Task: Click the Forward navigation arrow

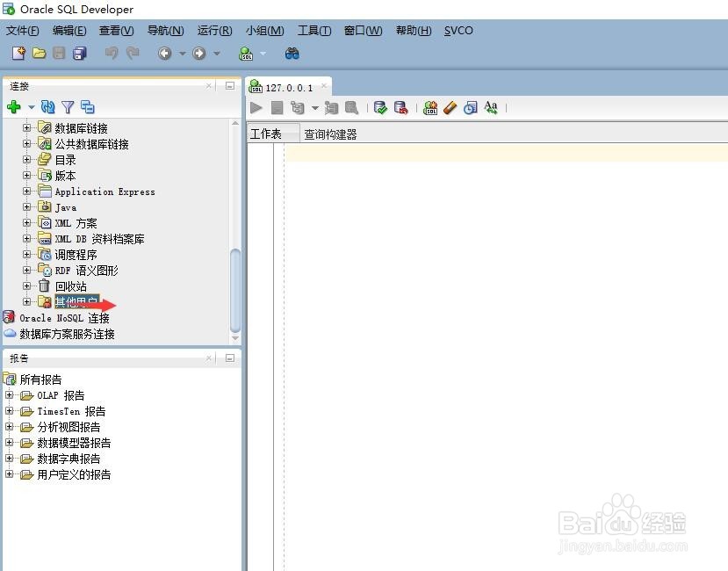Action: click(x=199, y=54)
